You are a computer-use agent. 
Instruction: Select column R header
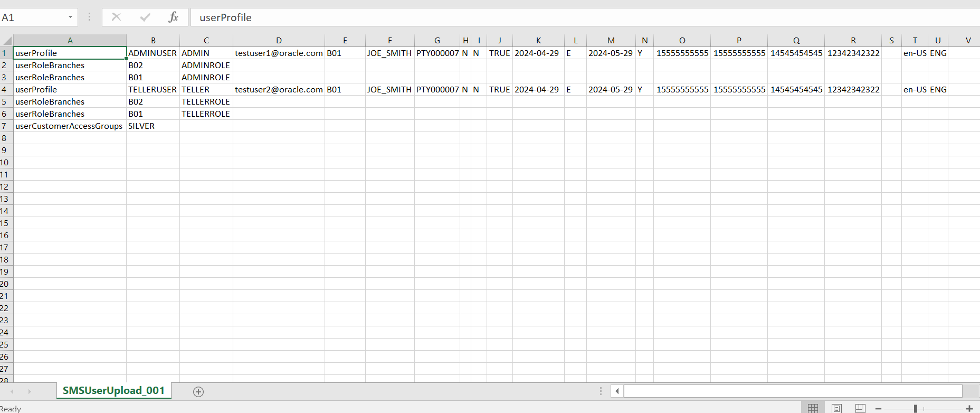[853, 41]
